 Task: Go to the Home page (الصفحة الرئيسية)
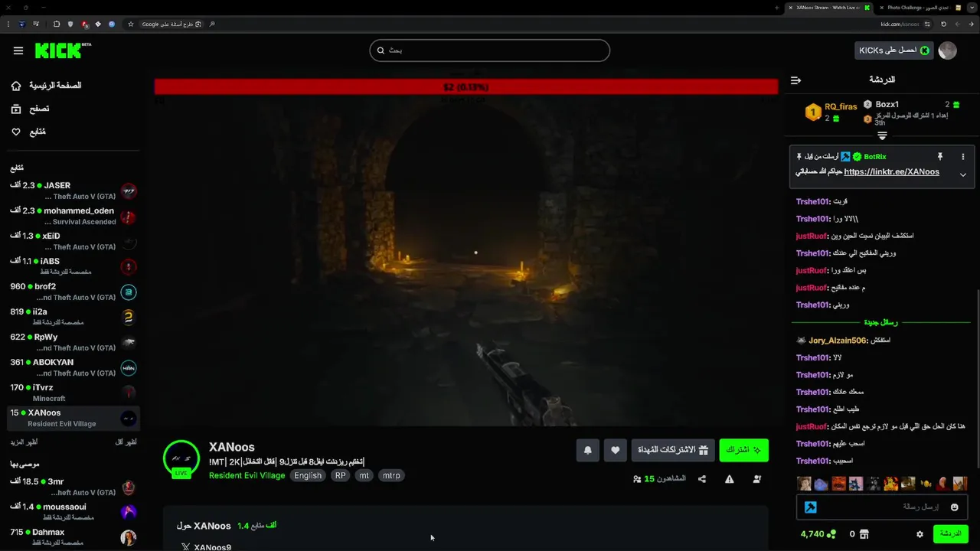point(46,86)
